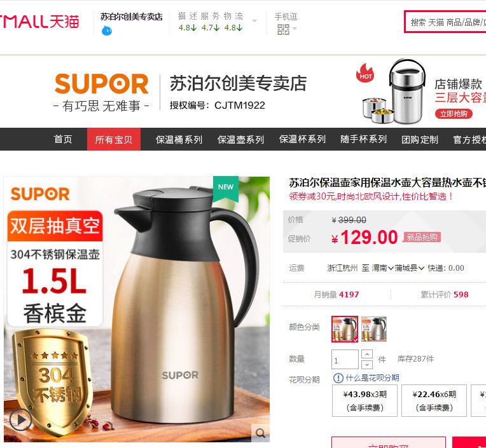Click the 花呗分期 info icon
Viewport: 486px width, 448px height.
(x=338, y=378)
